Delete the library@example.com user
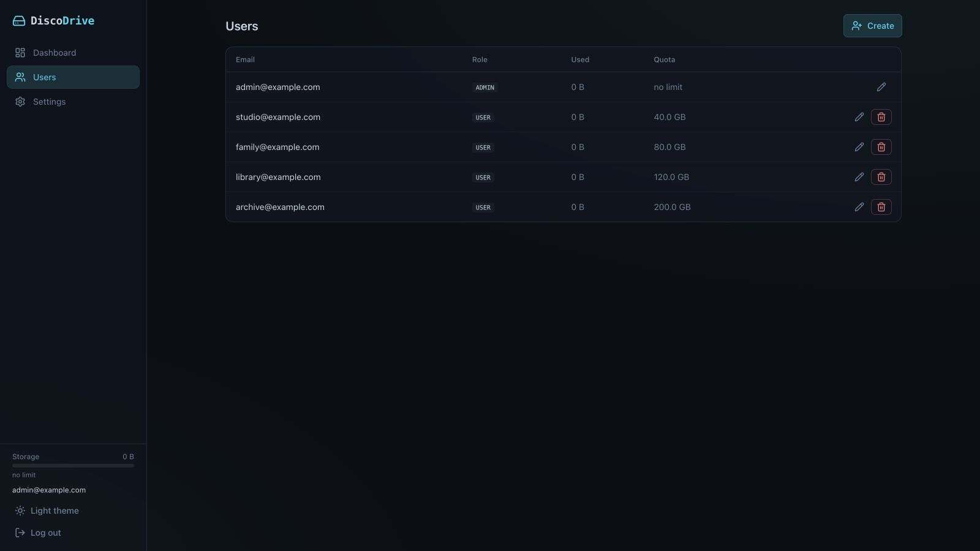 pyautogui.click(x=881, y=177)
